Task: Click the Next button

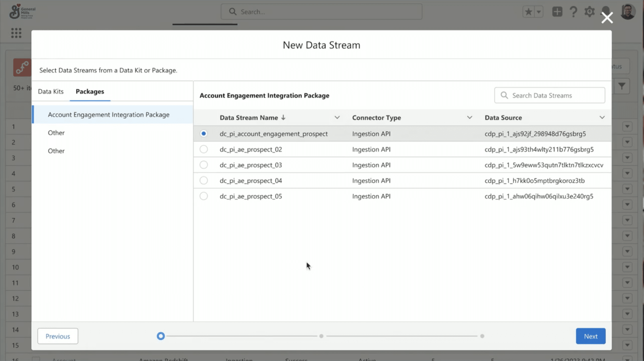Action: click(x=590, y=336)
